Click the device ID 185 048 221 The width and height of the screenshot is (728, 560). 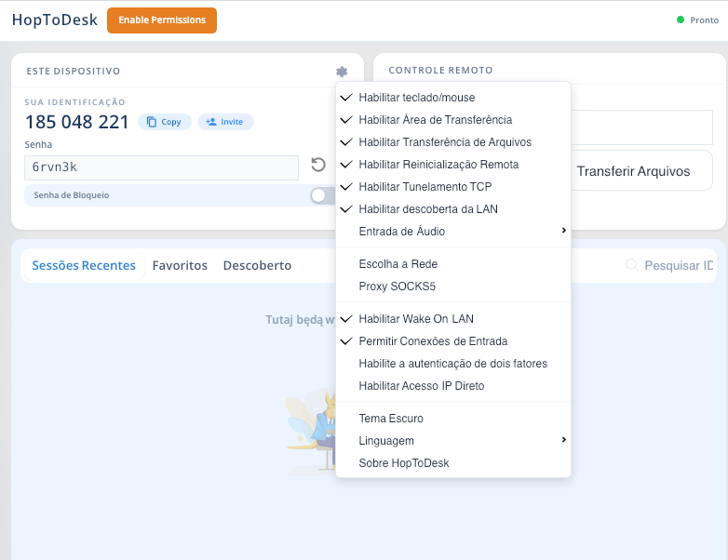(x=77, y=122)
